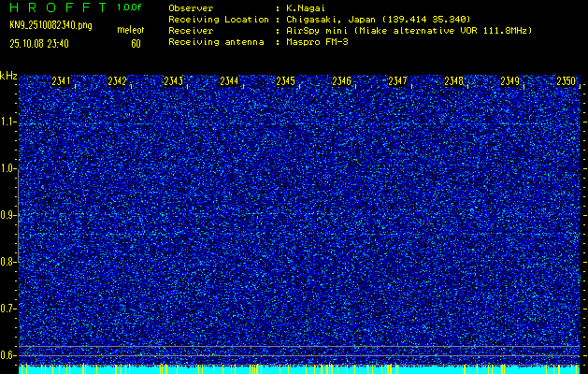Click the kHz axis unit label
Image resolution: width=588 pixels, height=374 pixels.
pos(8,76)
